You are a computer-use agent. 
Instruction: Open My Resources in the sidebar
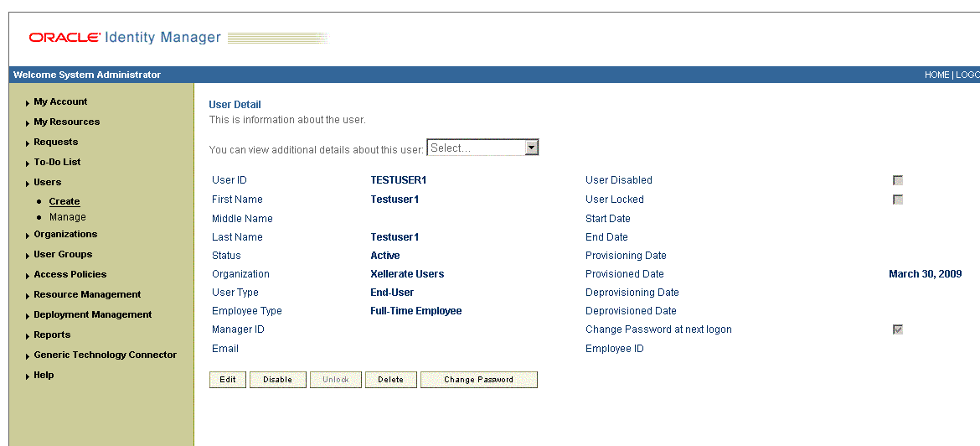pos(67,122)
